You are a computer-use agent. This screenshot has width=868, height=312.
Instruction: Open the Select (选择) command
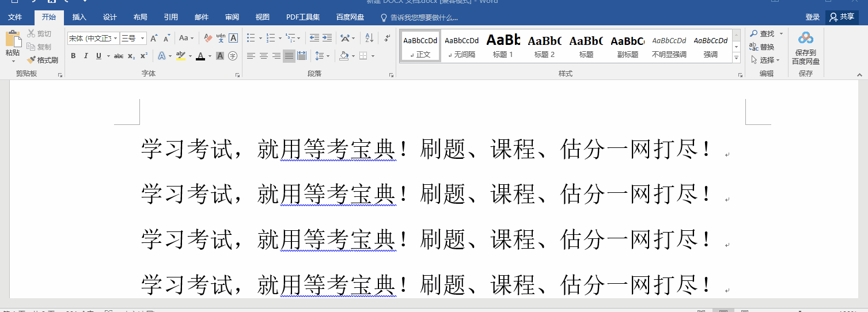(765, 60)
